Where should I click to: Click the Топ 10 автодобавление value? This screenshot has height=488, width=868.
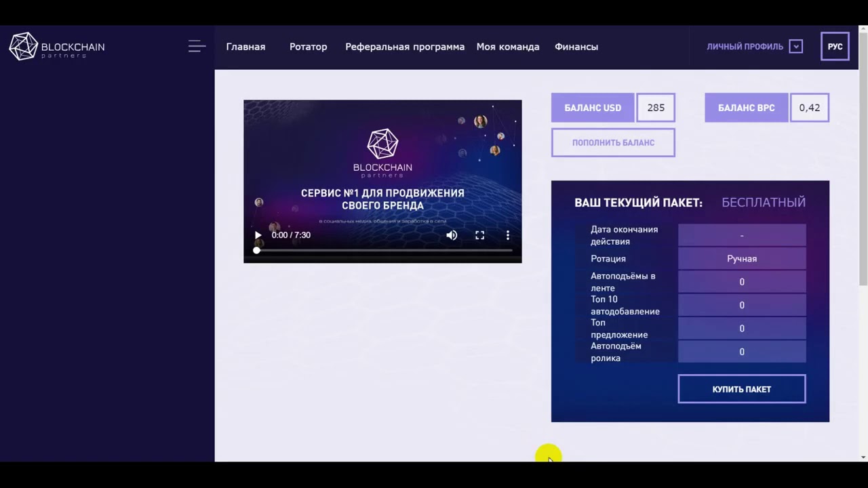(x=742, y=305)
